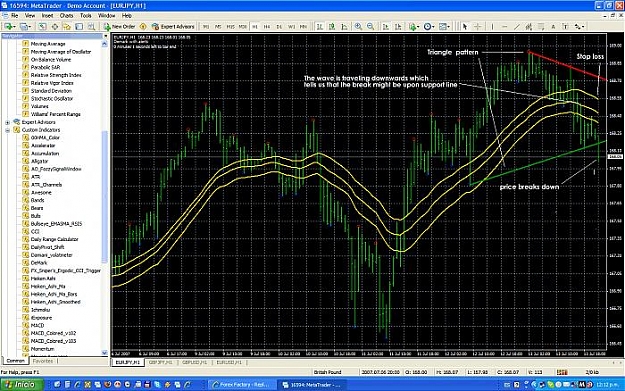
Task: Click Navigator scrollbar up arrow
Action: click(105, 43)
